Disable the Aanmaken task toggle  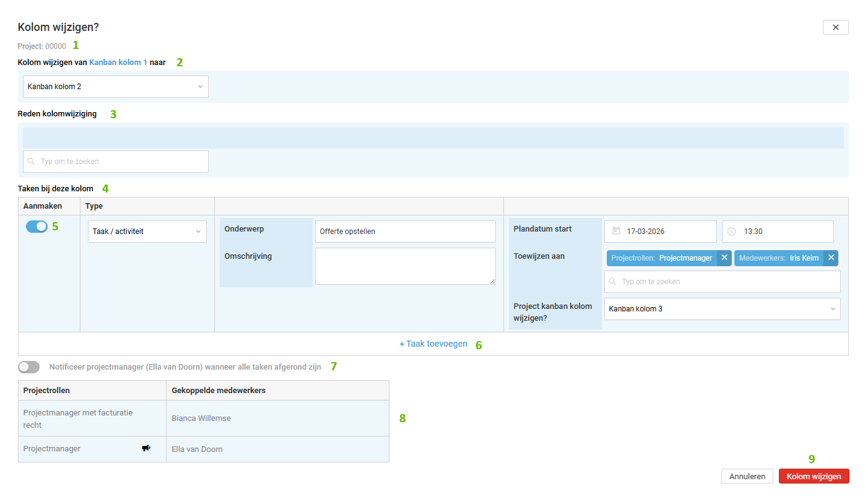point(37,227)
